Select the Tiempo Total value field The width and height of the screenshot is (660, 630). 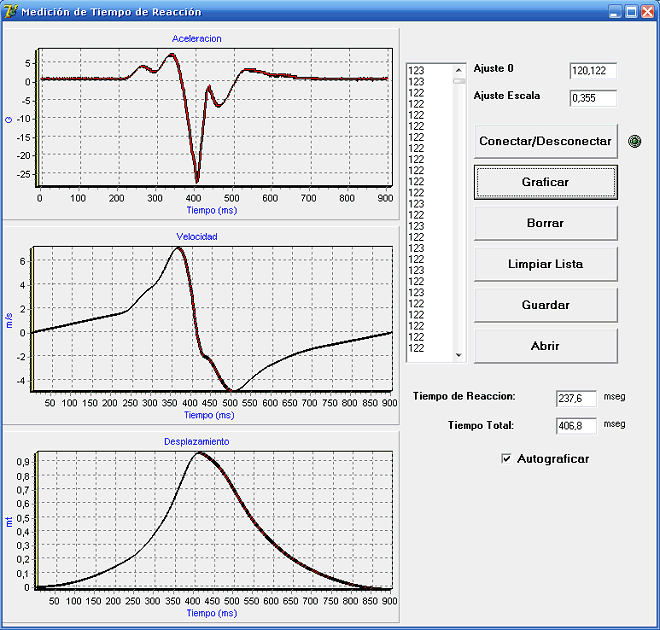[x=575, y=426]
